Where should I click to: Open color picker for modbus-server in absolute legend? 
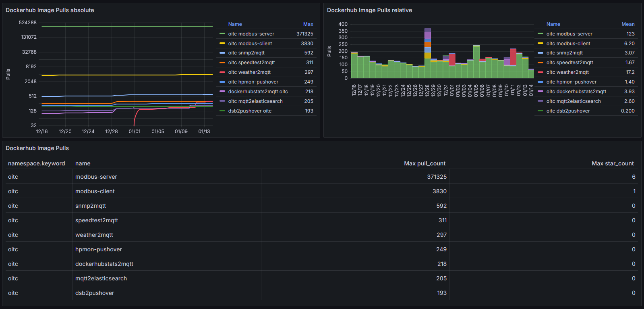[222, 34]
